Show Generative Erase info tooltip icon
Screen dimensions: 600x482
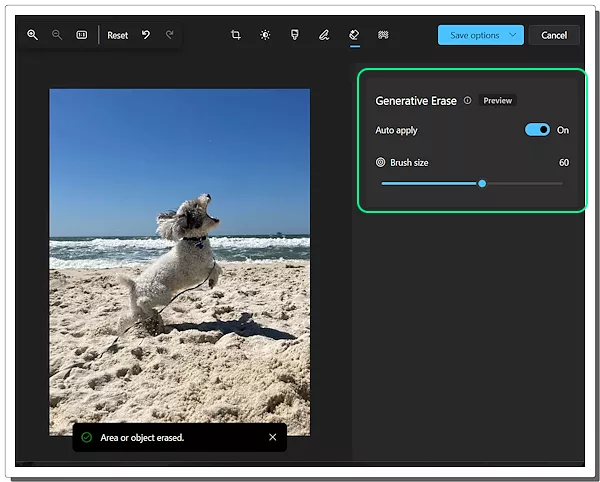[x=467, y=101]
